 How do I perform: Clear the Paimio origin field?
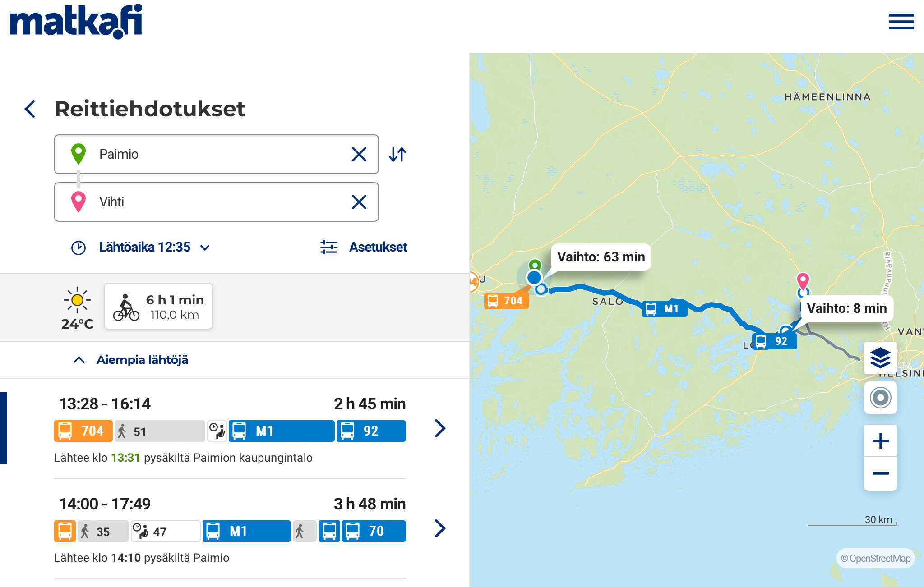359,154
